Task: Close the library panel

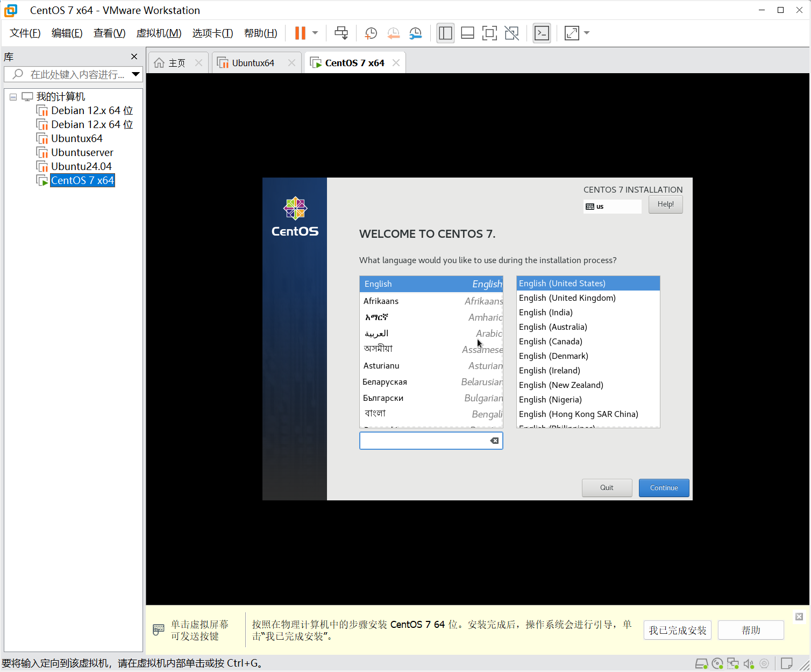Action: (134, 56)
